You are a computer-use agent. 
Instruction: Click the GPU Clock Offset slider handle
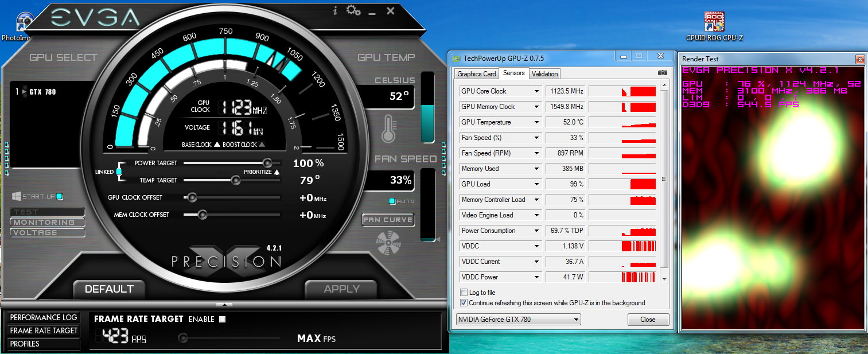192,197
